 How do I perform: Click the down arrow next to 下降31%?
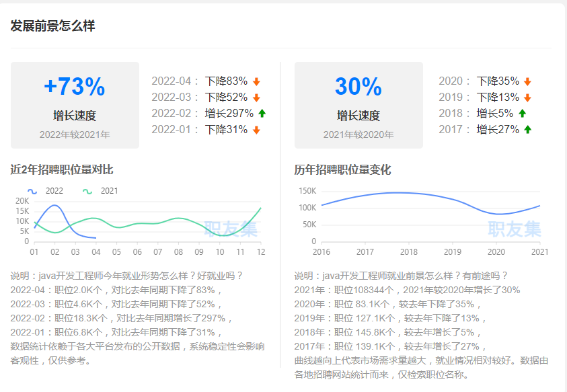256,128
